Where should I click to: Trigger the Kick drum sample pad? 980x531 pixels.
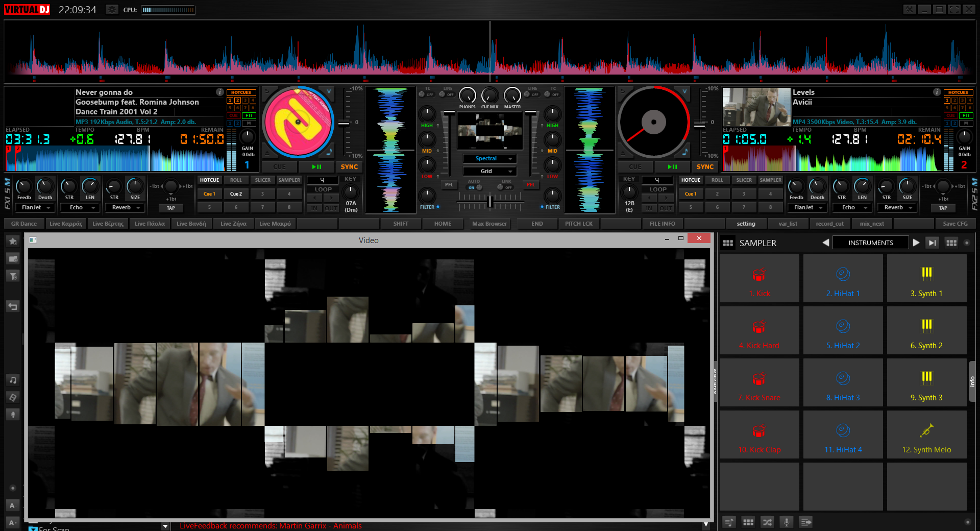click(x=759, y=279)
